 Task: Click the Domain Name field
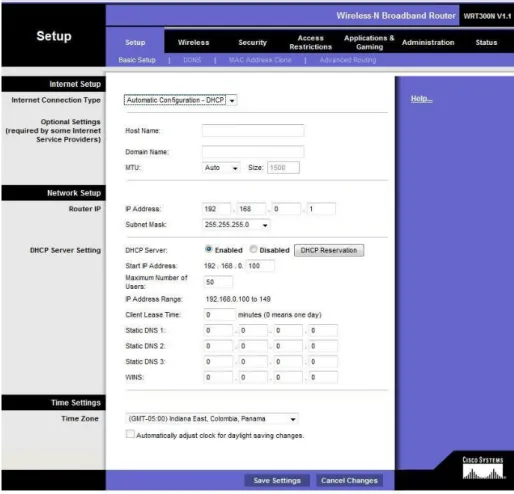tap(253, 152)
